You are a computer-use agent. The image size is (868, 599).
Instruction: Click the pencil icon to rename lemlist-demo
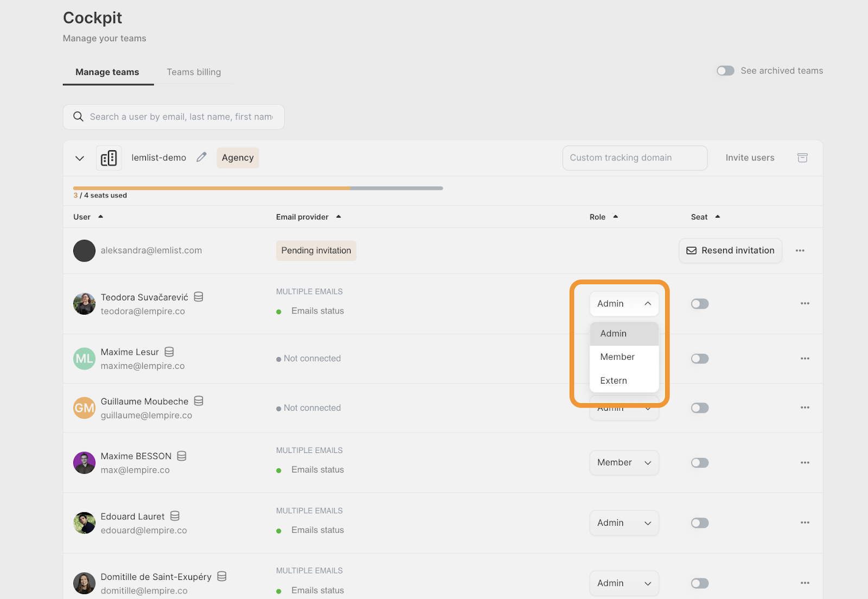click(201, 157)
